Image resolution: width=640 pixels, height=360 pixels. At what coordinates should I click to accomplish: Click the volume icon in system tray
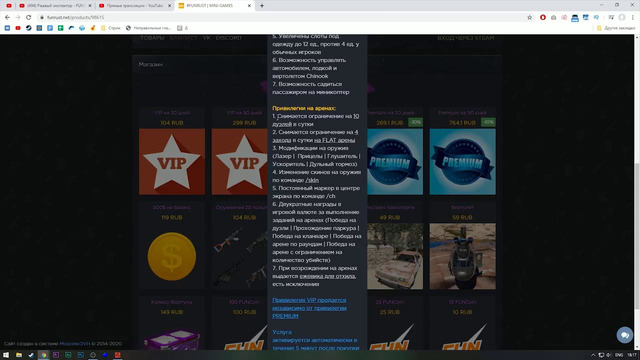[x=609, y=355]
